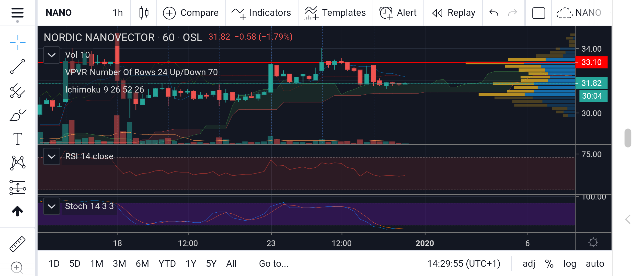The width and height of the screenshot is (644, 276).
Task: Create an Alert
Action: (398, 13)
